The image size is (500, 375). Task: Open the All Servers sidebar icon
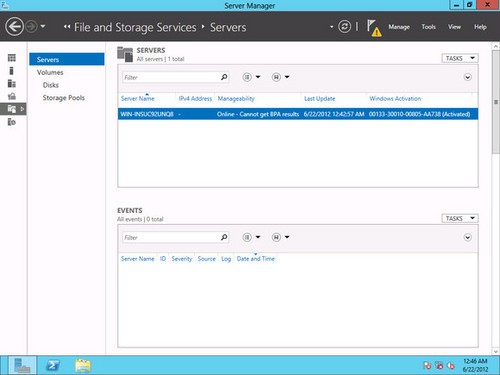[12, 83]
